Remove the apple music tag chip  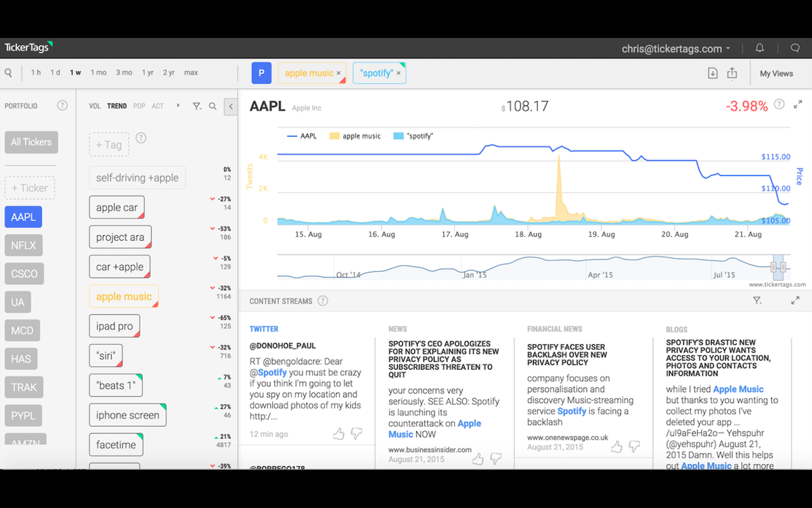click(x=338, y=73)
